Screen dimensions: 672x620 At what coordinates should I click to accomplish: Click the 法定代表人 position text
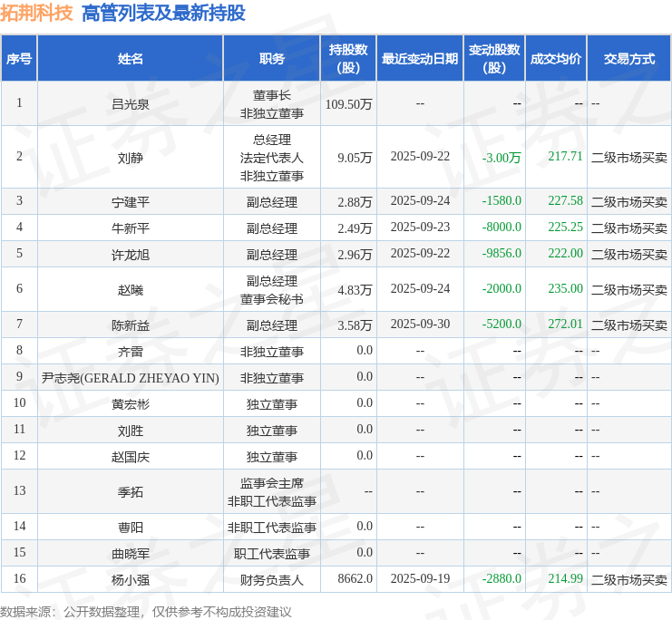[272, 158]
